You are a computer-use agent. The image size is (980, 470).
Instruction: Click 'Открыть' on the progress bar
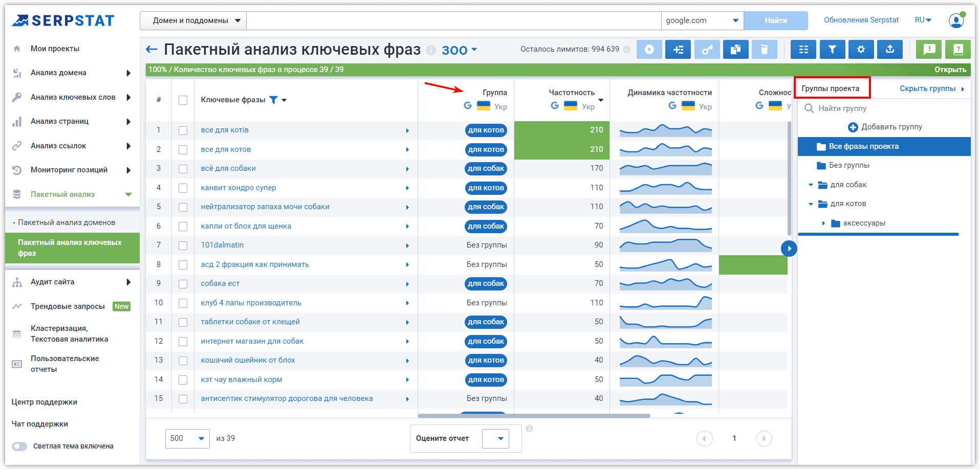[x=950, y=70]
